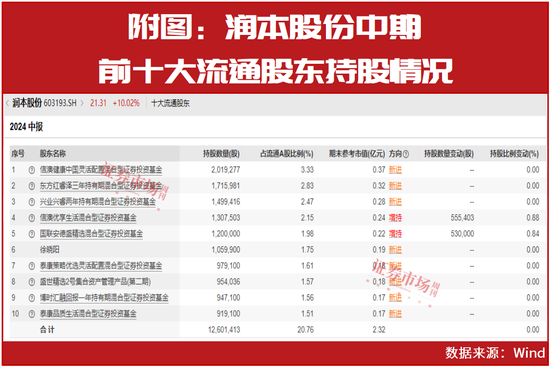Viewport: 550px width, 368px height.
Task: Click ratio change value 0.88
Action: click(x=533, y=218)
